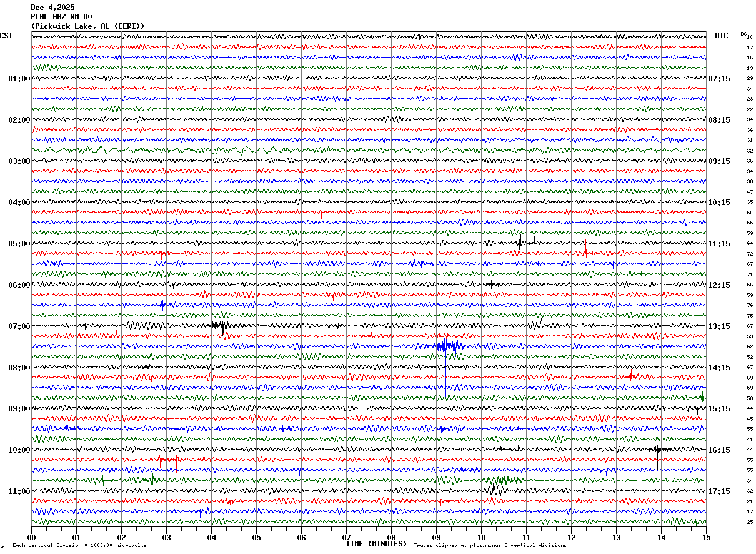
Task: Select the 01:00 CST row label
Action: click(19, 79)
